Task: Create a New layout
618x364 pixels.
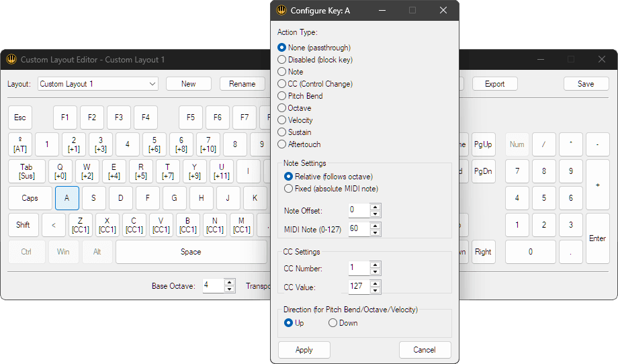Action: [x=189, y=84]
